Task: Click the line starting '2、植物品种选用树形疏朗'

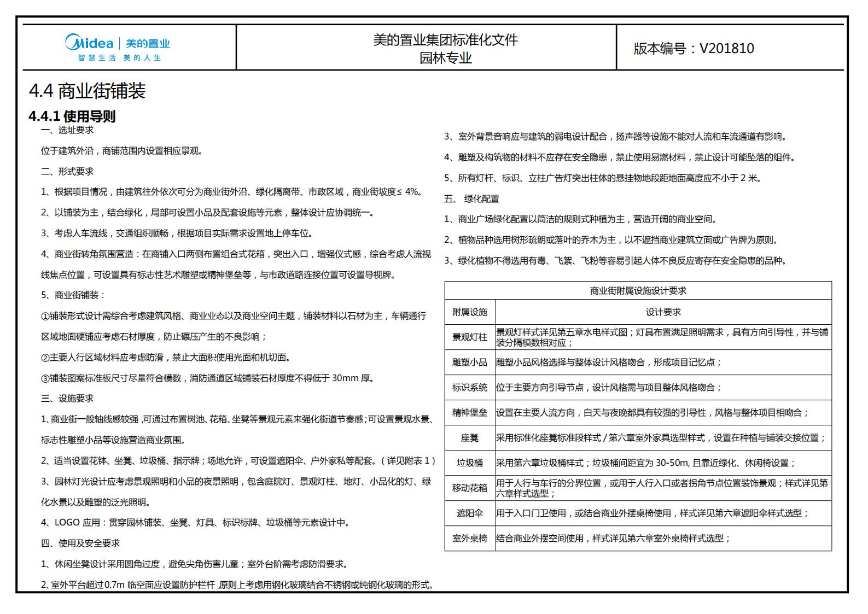Action: [612, 240]
